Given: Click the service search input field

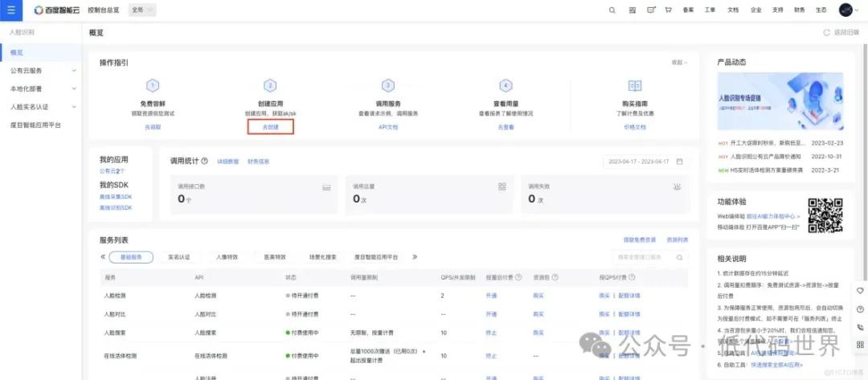Looking at the screenshot, I should (x=647, y=257).
